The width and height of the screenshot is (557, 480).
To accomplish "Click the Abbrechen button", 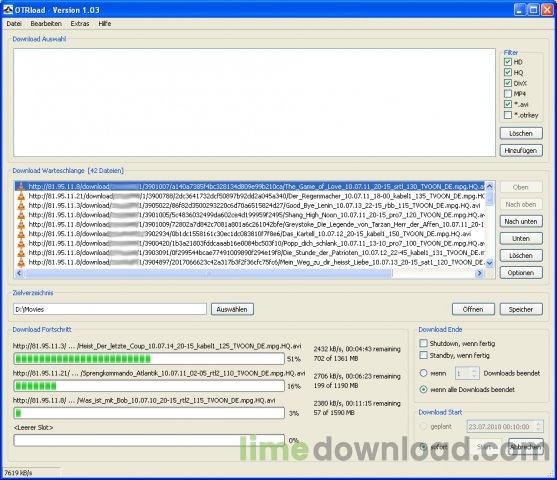I will pos(526,447).
